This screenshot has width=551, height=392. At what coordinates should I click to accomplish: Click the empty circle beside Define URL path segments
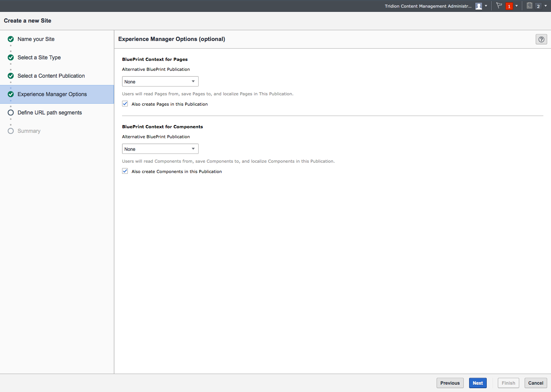tap(11, 113)
